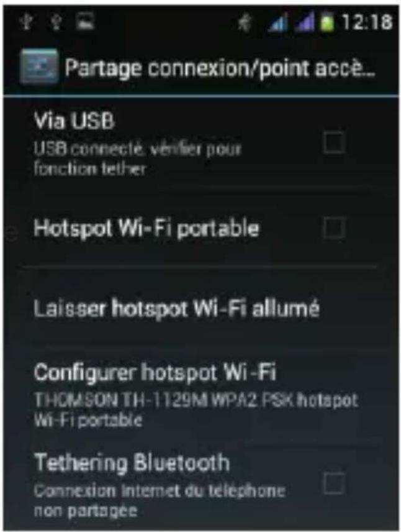
Task: Tap the first USB icon in status bar
Action: 27,22
